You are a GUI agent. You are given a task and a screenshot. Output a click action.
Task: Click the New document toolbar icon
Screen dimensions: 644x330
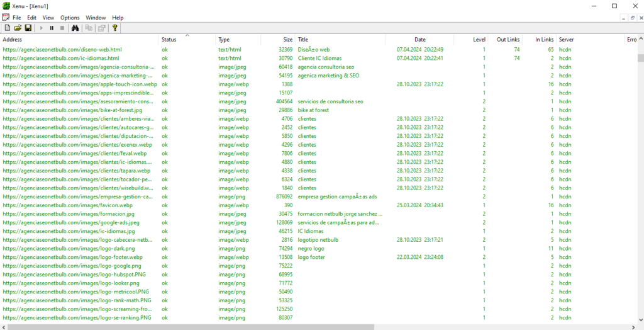pos(8,28)
